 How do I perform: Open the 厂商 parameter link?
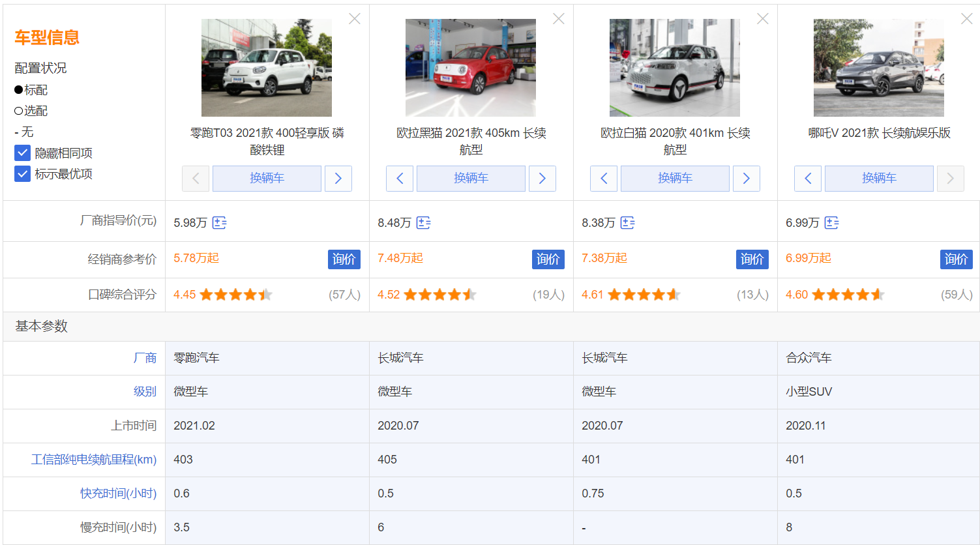pyautogui.click(x=145, y=358)
